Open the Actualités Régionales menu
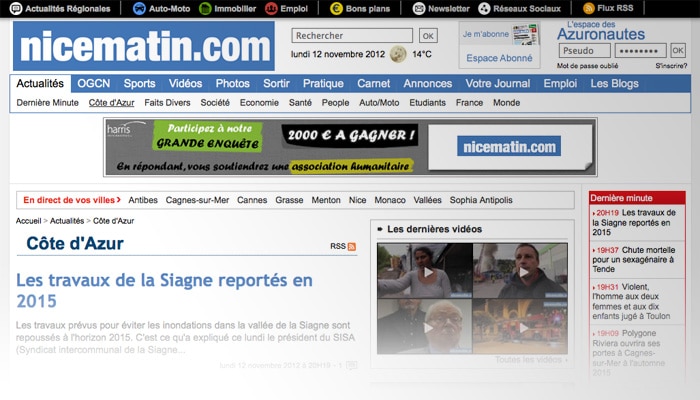The image size is (700, 400). 60,8
